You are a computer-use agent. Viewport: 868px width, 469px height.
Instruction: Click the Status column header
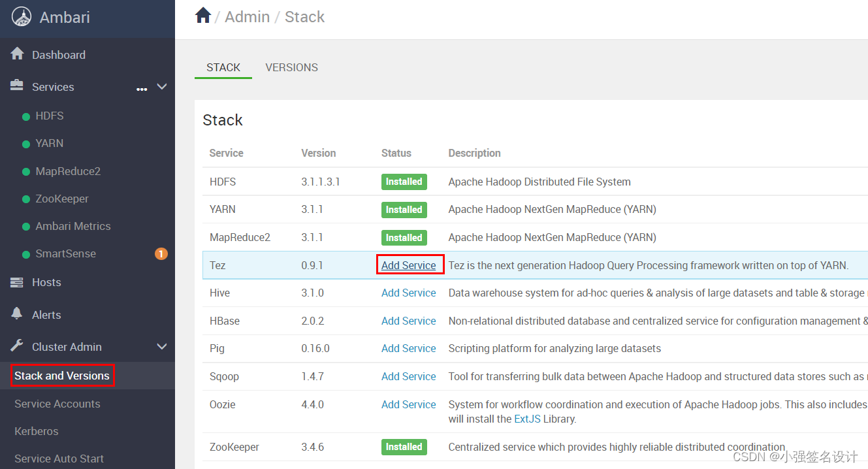(396, 153)
